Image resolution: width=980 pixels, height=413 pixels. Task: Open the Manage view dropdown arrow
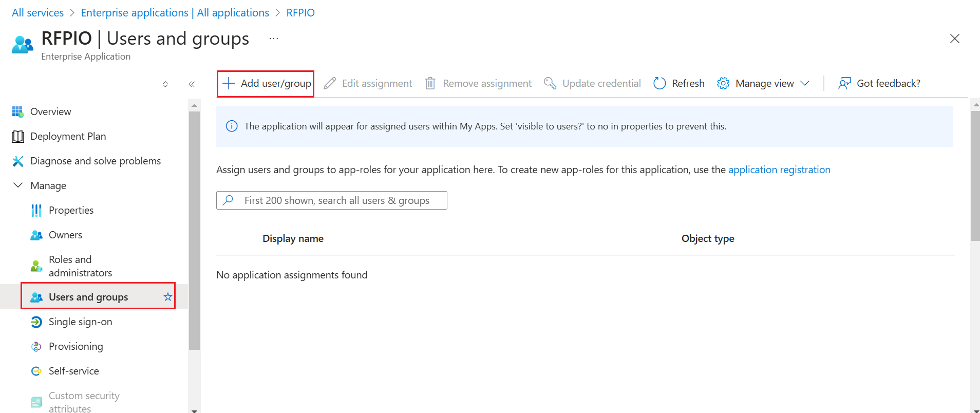[805, 83]
